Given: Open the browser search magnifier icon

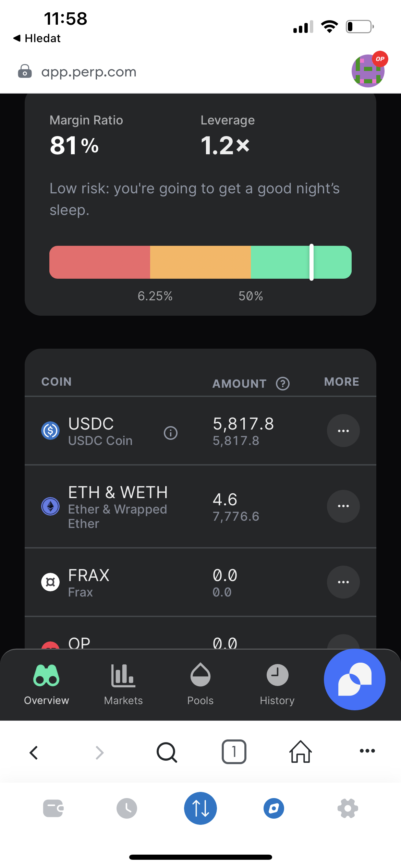Looking at the screenshot, I should point(167,752).
